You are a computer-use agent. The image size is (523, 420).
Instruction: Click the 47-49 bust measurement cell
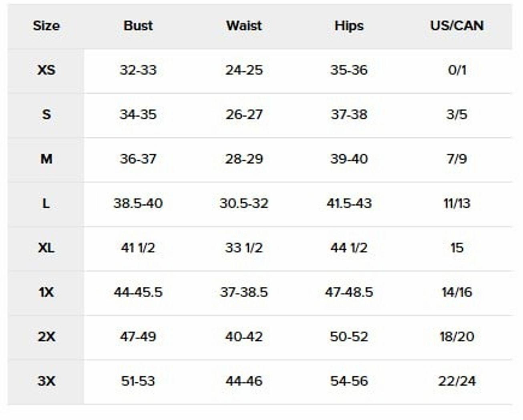[x=138, y=337]
